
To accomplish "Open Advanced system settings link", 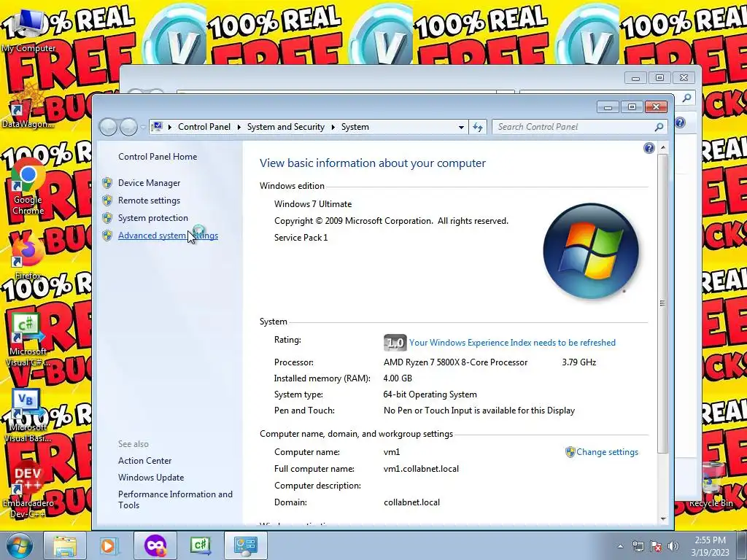I will point(169,236).
